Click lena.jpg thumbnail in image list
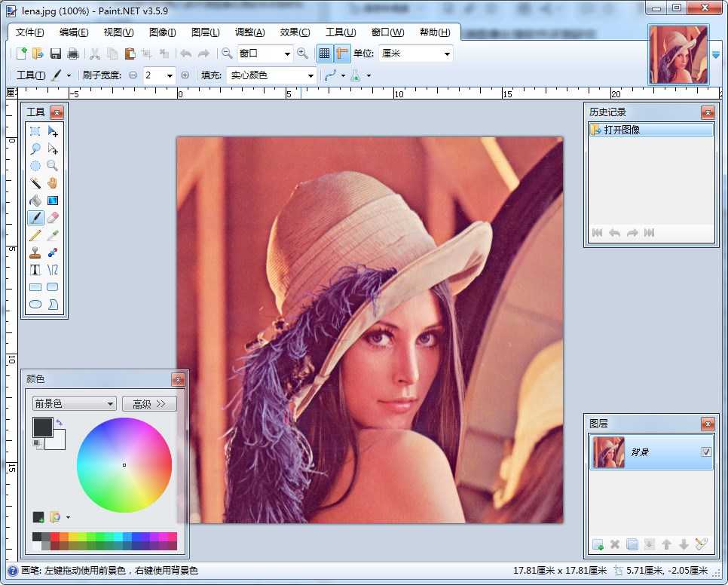Screen dimensions: 728x585 (x=678, y=54)
